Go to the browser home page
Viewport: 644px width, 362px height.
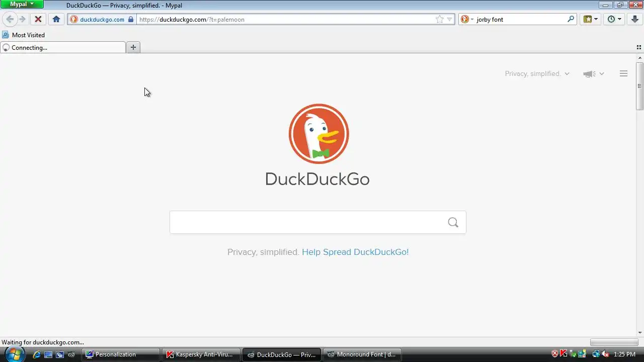tap(56, 19)
